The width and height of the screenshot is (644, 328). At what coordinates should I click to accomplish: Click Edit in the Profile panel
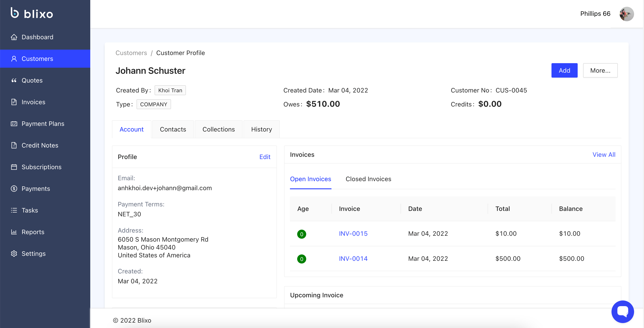(x=265, y=157)
